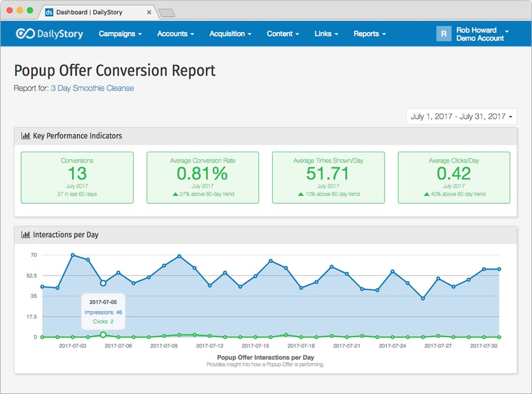Click the green trend arrow under Average Conversion Rate

[175, 194]
